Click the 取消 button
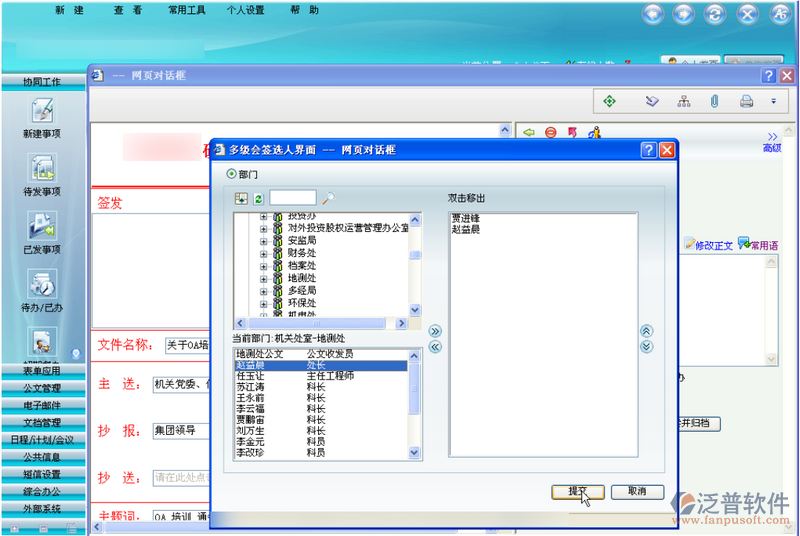 tap(637, 492)
